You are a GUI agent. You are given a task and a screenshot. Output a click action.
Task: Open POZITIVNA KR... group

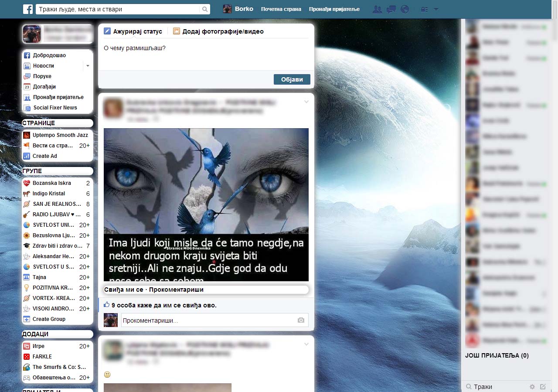(57, 288)
